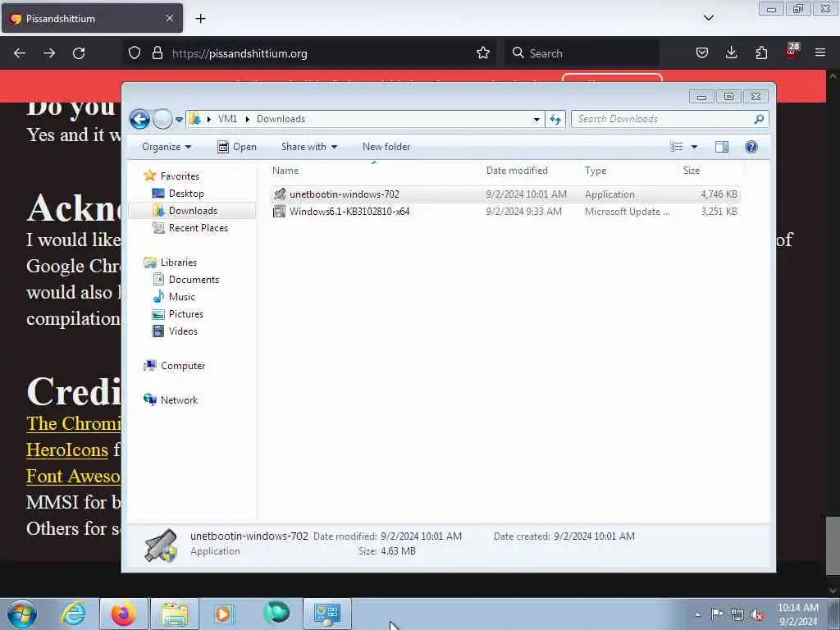Viewport: 840px width, 630px height.
Task: Sort files by the Size column
Action: 710,171
